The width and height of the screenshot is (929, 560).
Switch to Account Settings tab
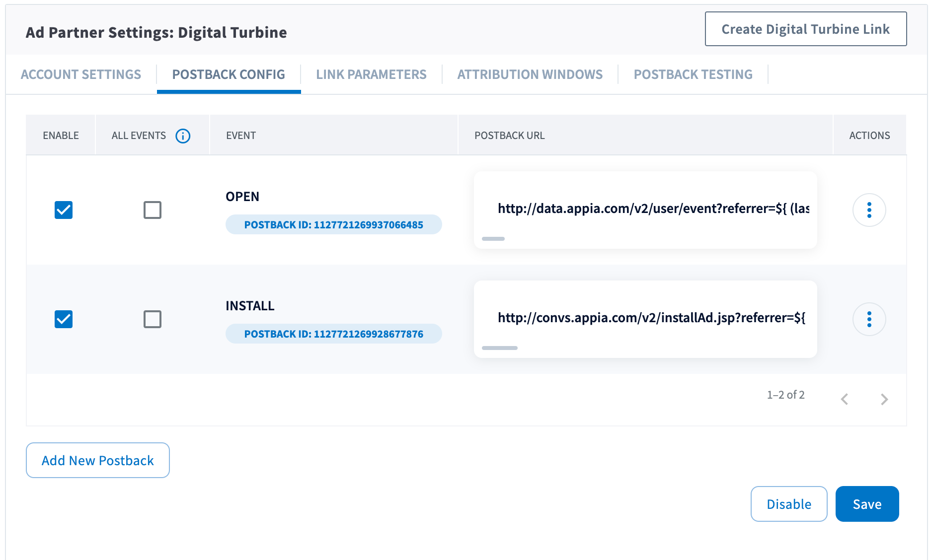tap(81, 74)
